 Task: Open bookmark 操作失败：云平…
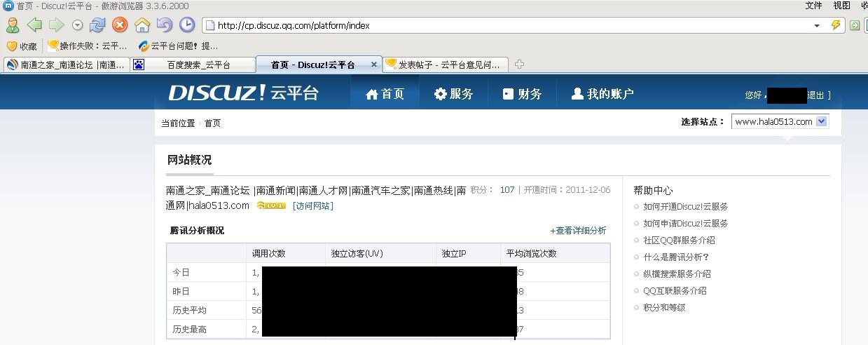click(x=87, y=46)
